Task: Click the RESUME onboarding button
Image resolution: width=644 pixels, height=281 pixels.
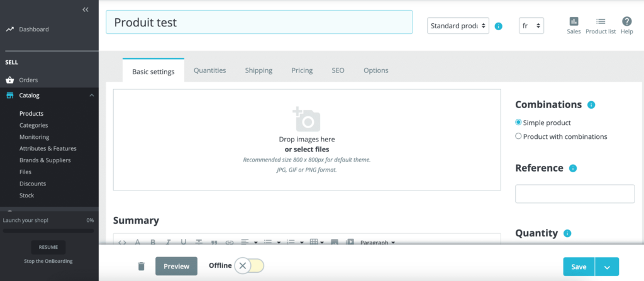Action: pos(48,247)
